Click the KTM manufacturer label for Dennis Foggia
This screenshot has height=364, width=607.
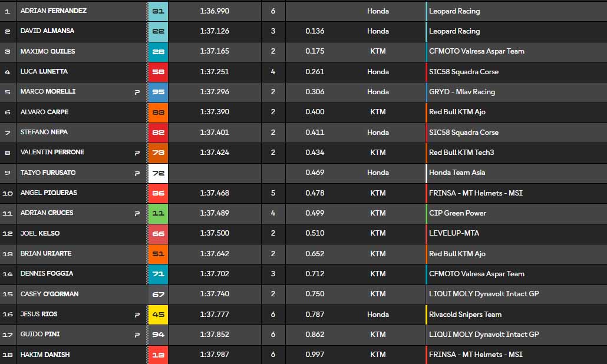[x=378, y=274]
